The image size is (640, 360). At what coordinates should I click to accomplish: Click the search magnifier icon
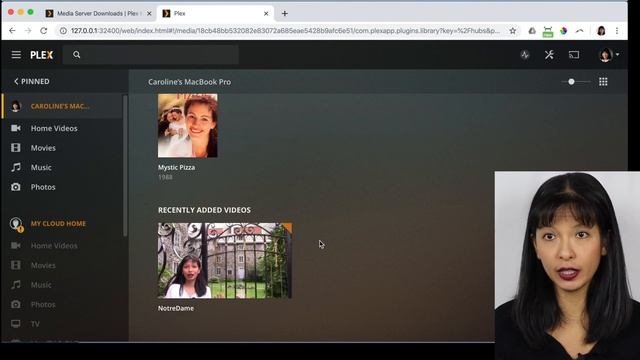77,54
